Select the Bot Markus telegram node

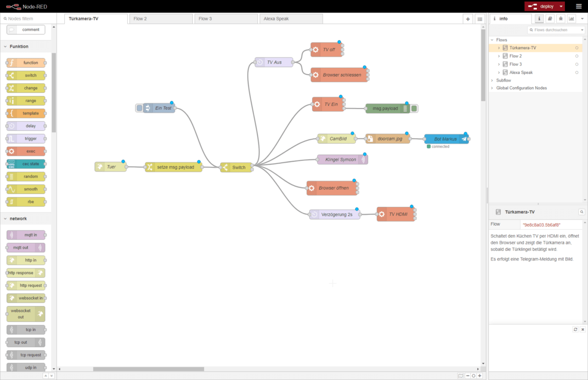[446, 139]
